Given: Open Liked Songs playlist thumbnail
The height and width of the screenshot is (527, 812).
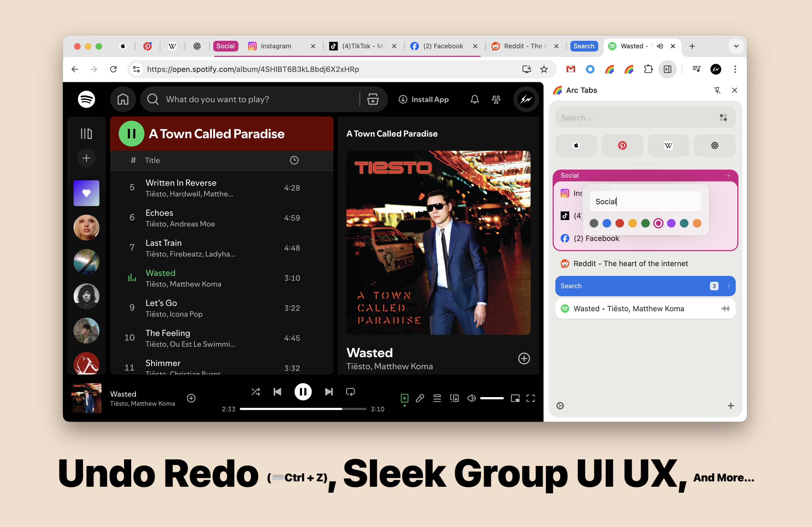Looking at the screenshot, I should coord(86,193).
